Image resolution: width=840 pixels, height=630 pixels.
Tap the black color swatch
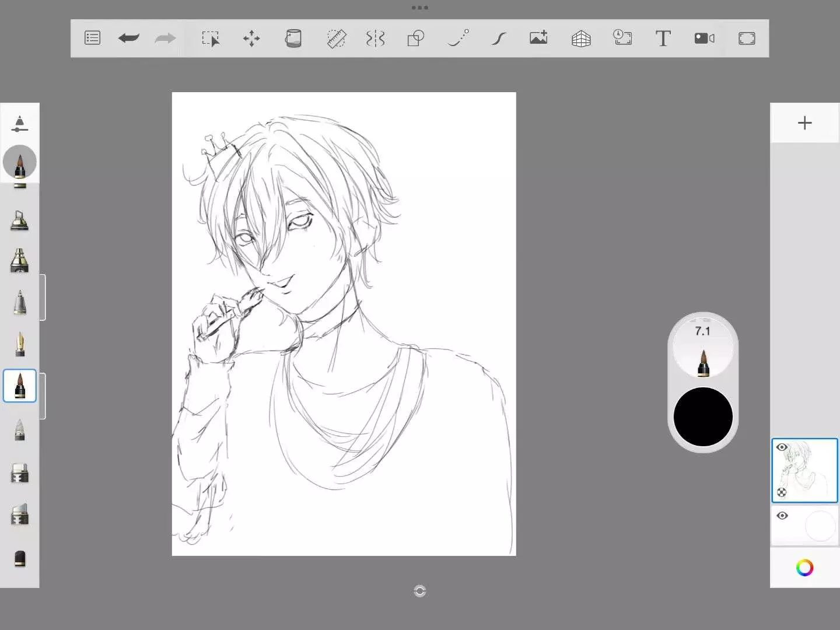point(703,416)
